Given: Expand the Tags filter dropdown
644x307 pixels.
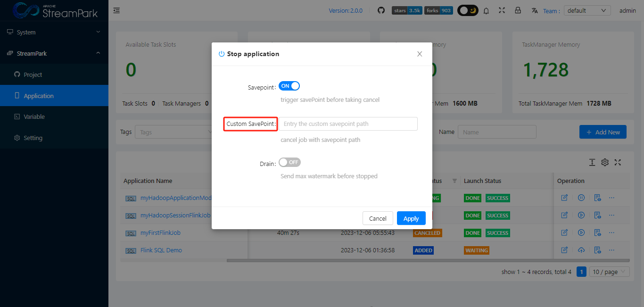Looking at the screenshot, I should 174,132.
